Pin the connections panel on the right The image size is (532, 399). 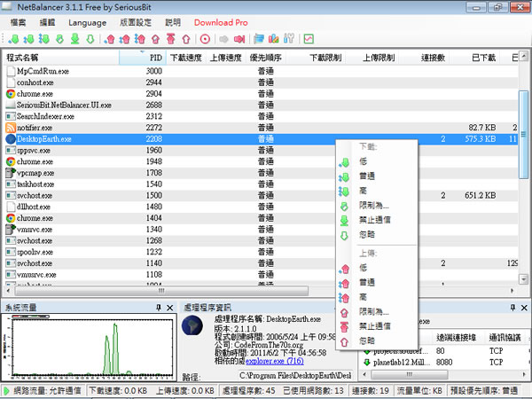pos(512,308)
